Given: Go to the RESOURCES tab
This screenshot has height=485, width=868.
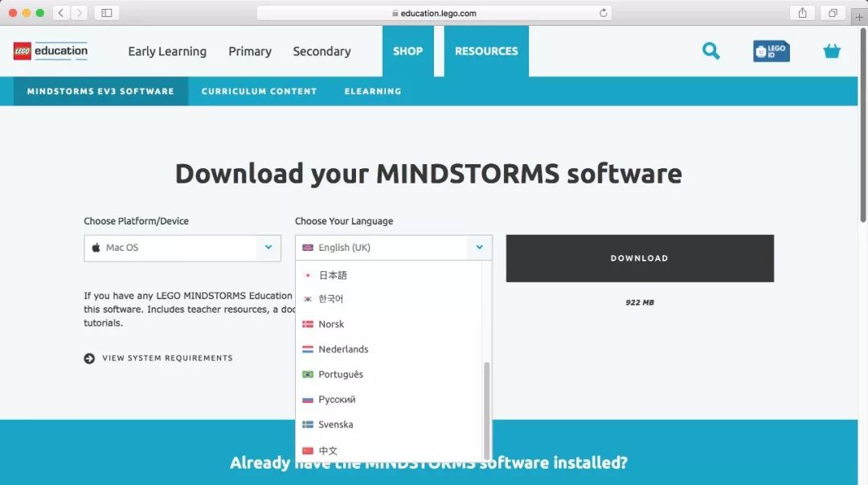Looking at the screenshot, I should [x=486, y=51].
